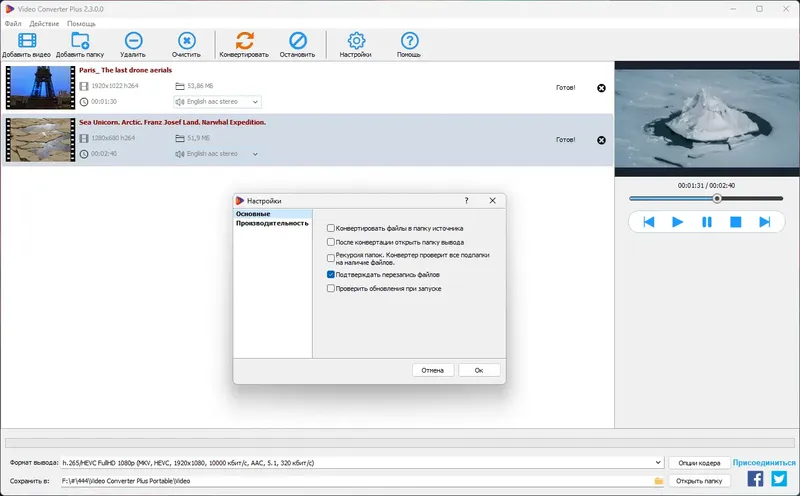Uncheck Подтверждать перезапись файлов

(331, 275)
